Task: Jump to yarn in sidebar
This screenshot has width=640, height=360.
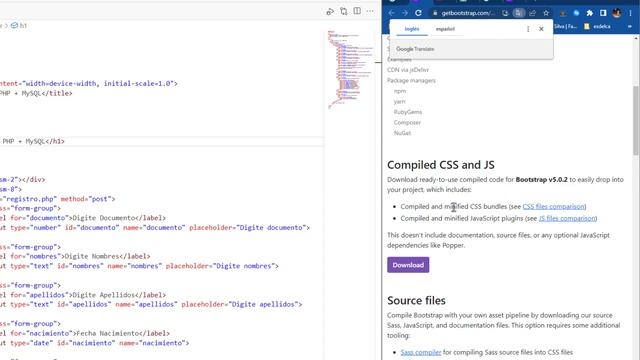Action: 399,102
